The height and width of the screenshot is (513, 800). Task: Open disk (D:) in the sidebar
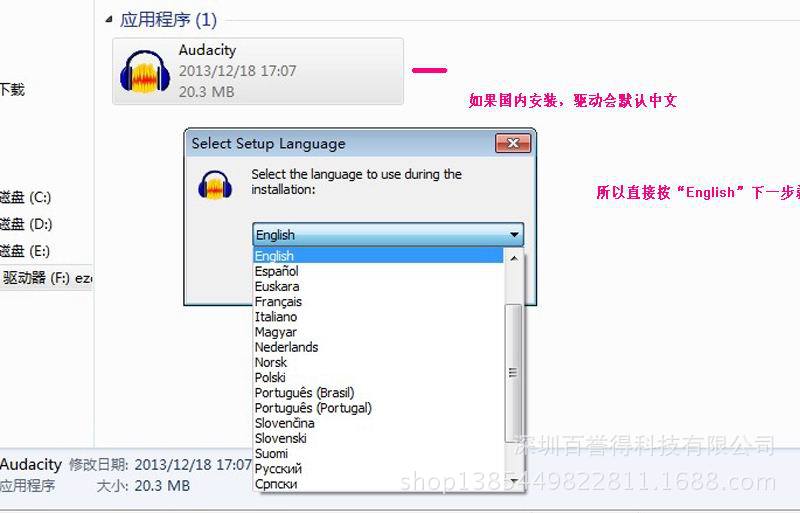[26, 224]
